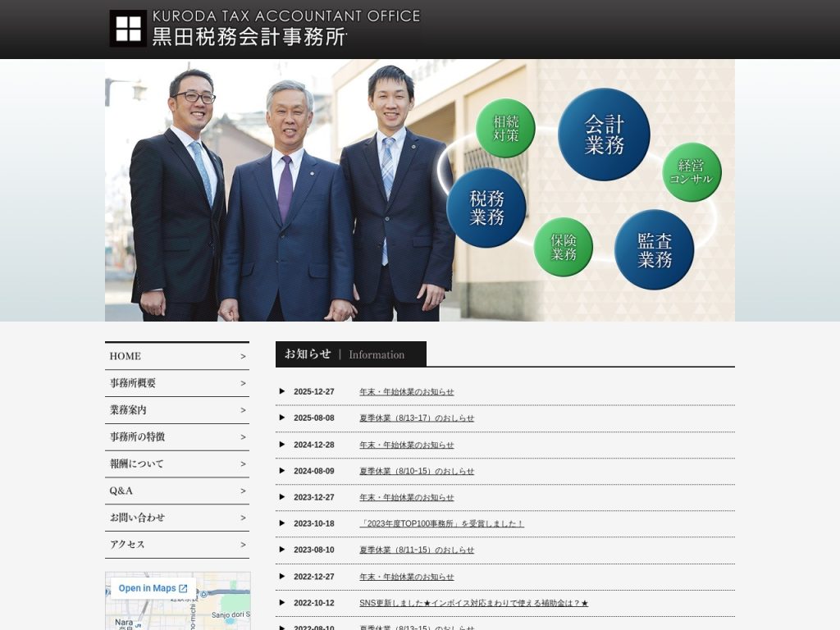This screenshot has height=630, width=840.
Task: Click the chevron on the Q&A row
Action: click(x=243, y=491)
